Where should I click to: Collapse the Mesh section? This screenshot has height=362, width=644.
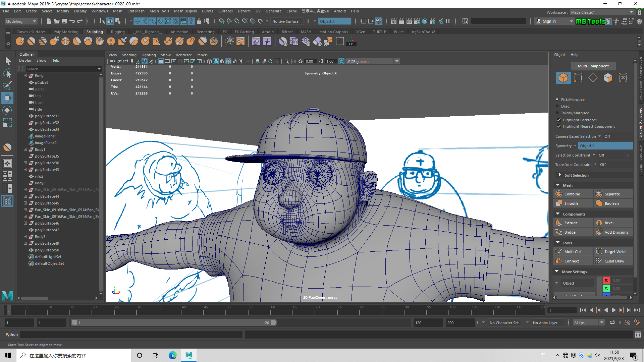pos(557,185)
